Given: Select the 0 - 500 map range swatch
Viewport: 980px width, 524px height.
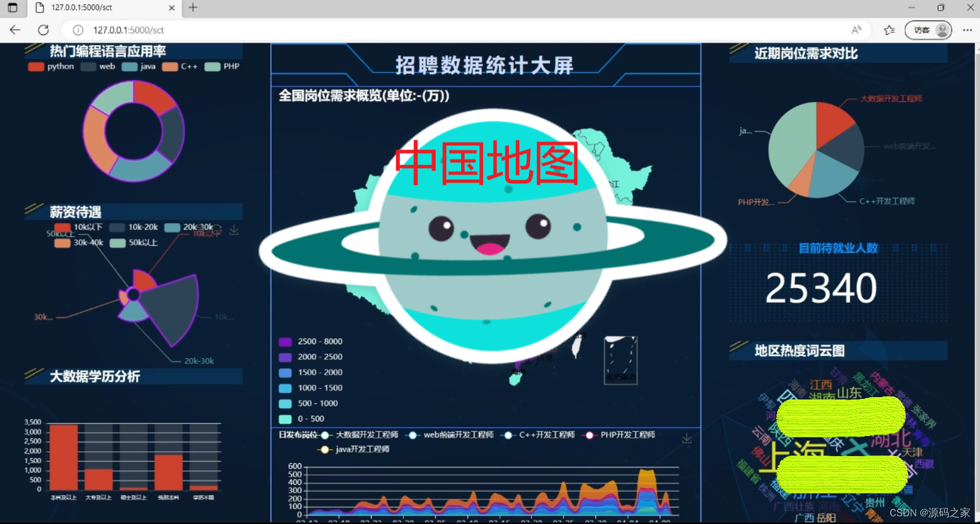Looking at the screenshot, I should tap(285, 419).
